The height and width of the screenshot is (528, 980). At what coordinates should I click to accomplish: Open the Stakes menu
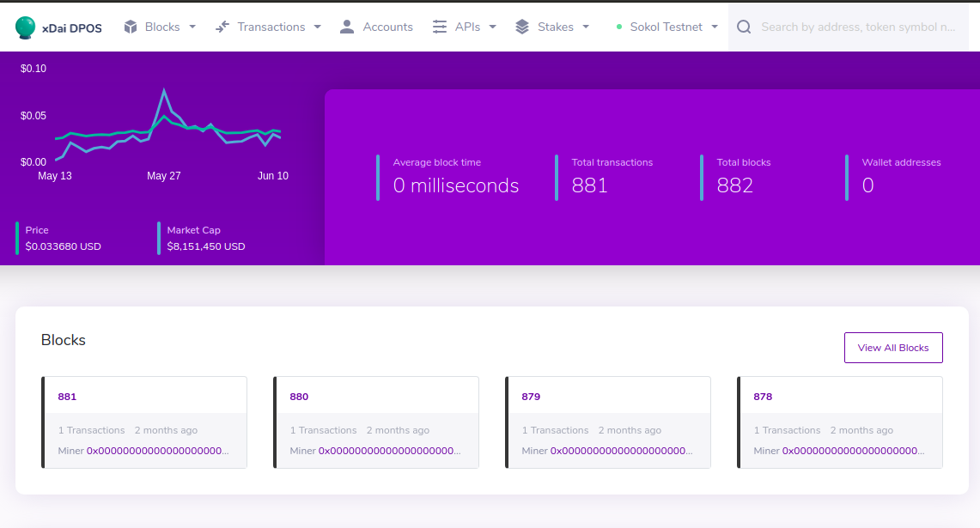pos(556,27)
